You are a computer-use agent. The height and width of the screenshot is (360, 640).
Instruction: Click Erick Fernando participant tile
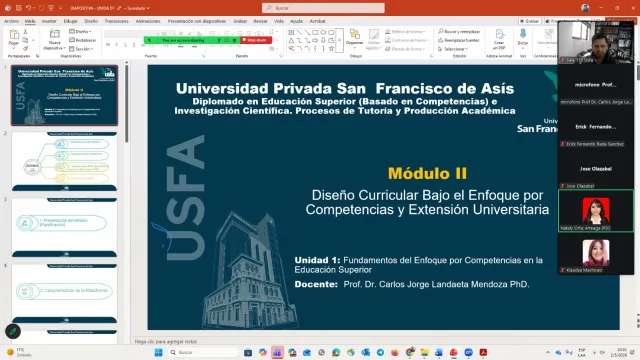[x=596, y=127]
